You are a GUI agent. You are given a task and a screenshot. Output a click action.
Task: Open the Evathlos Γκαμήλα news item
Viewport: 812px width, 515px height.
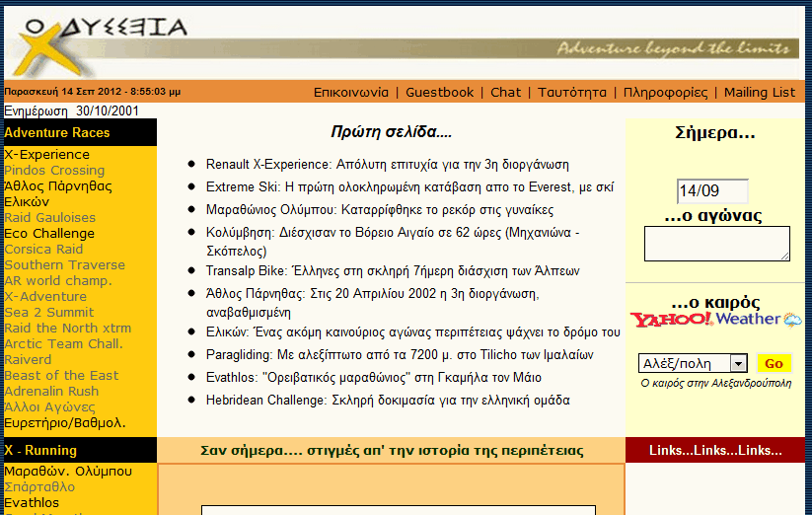[373, 377]
